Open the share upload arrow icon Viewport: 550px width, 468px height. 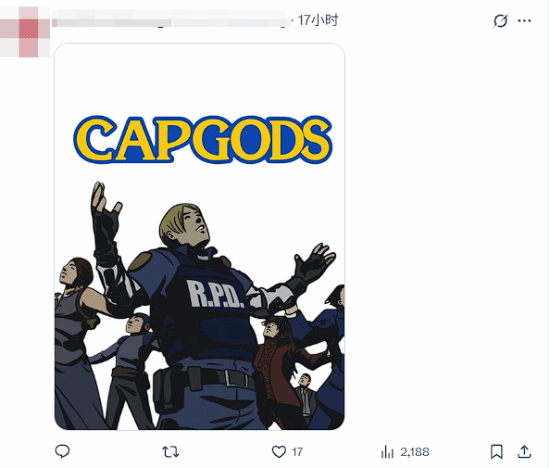coord(524,452)
